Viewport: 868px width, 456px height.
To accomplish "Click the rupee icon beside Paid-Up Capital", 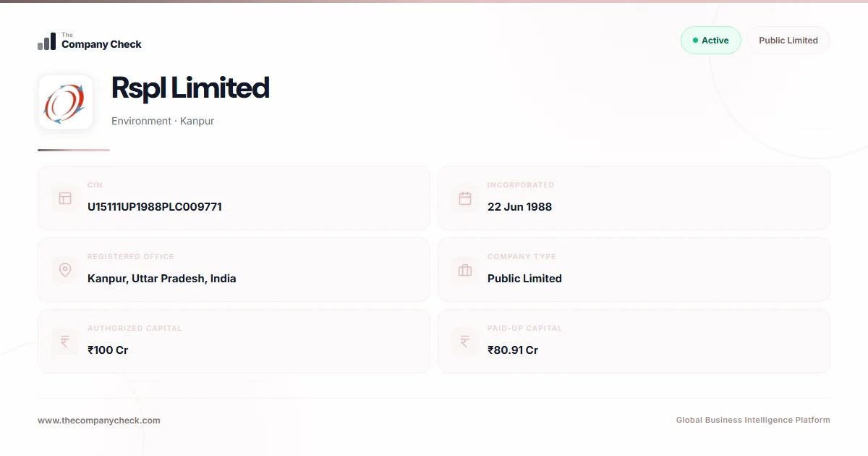I will pos(465,342).
